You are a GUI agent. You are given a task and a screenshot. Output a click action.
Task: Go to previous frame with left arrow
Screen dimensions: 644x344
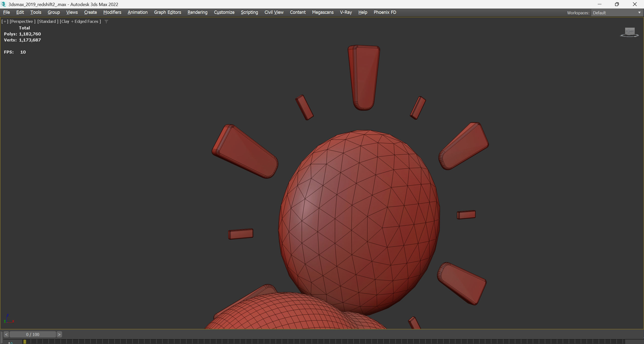6,334
